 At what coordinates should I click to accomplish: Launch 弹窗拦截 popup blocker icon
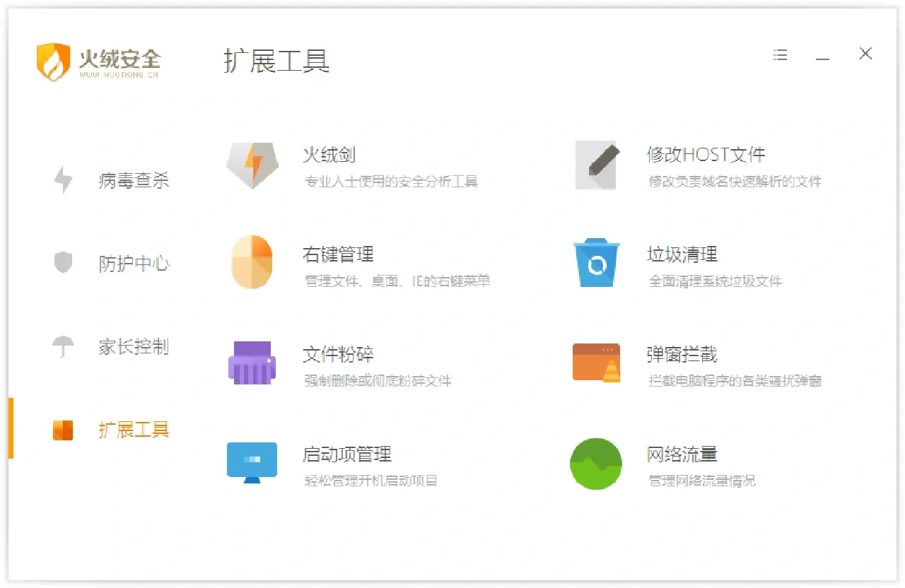[x=596, y=363]
